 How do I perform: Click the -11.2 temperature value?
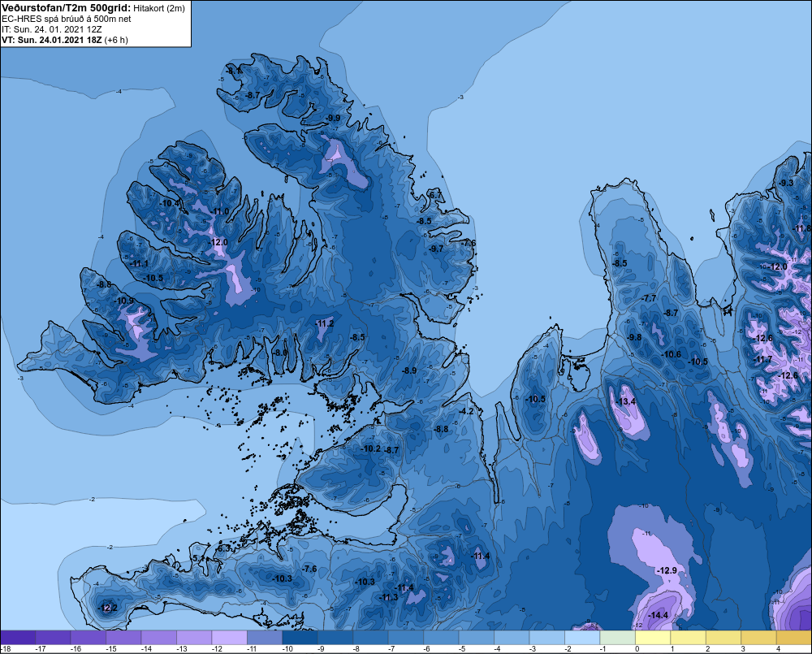(325, 323)
